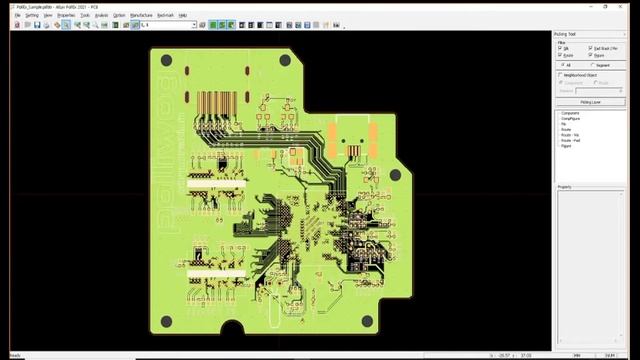Open the Manufacture menu
Image resolution: width=640 pixels, height=360 pixels.
coord(141,15)
